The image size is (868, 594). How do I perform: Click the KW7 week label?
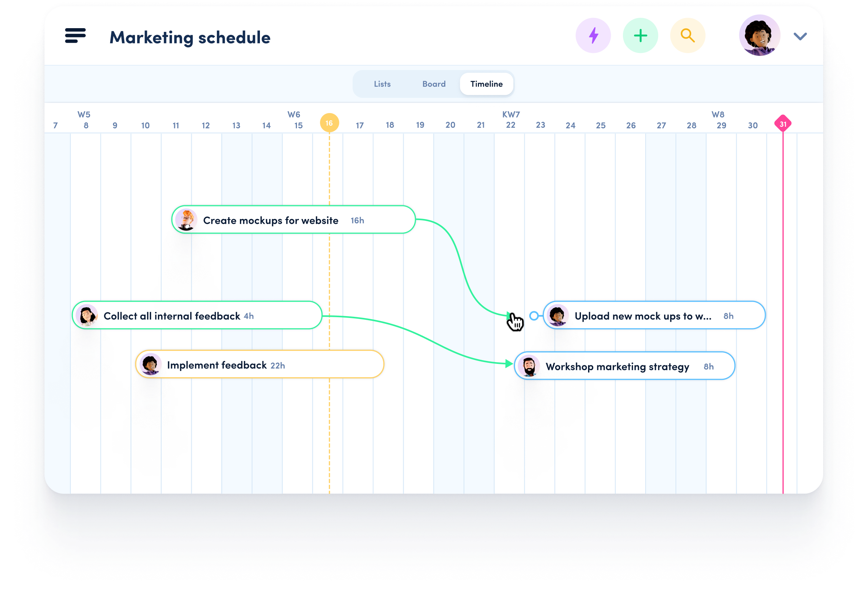point(511,115)
